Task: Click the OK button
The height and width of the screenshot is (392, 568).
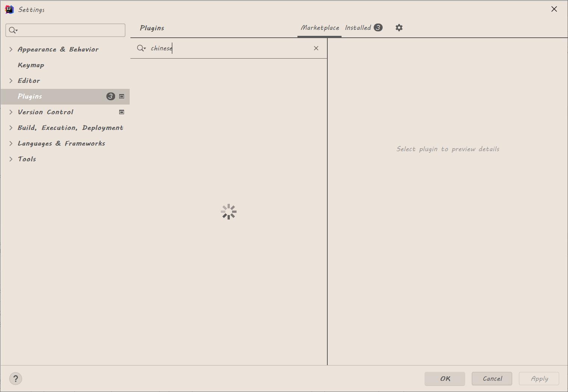Action: pyautogui.click(x=445, y=379)
